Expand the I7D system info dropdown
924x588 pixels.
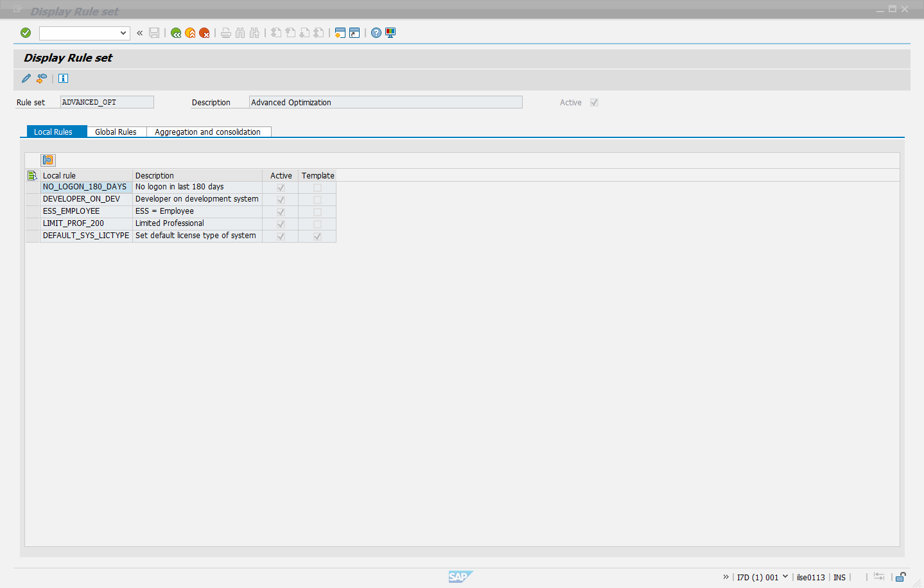pos(785,576)
